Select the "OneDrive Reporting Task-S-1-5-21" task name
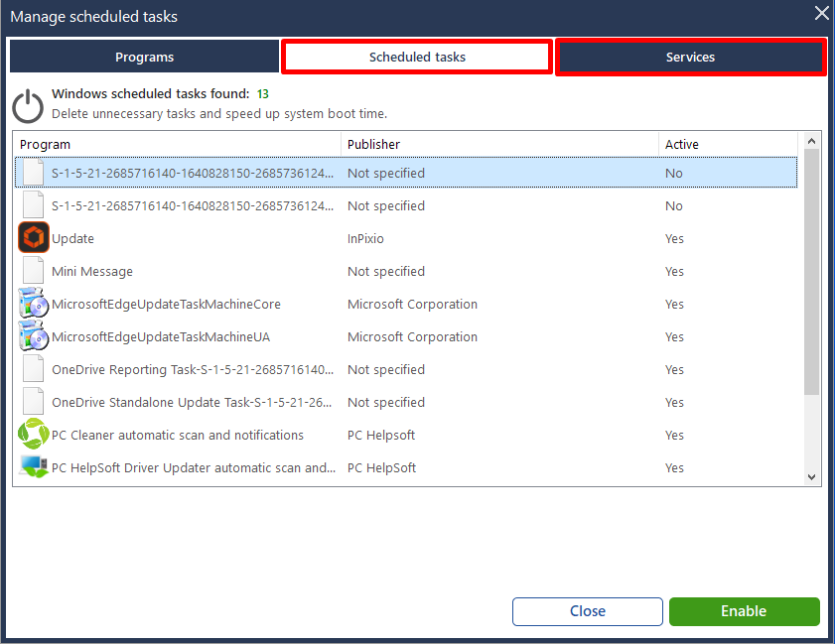Image resolution: width=835 pixels, height=644 pixels. tap(193, 369)
